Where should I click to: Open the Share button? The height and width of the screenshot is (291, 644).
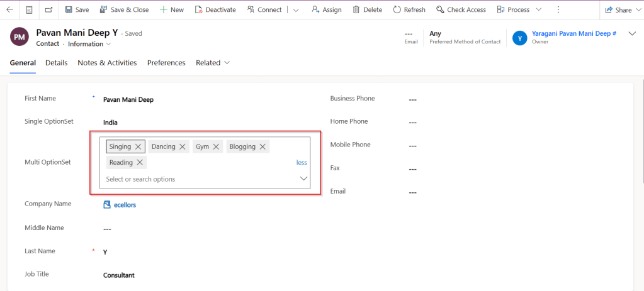(618, 9)
